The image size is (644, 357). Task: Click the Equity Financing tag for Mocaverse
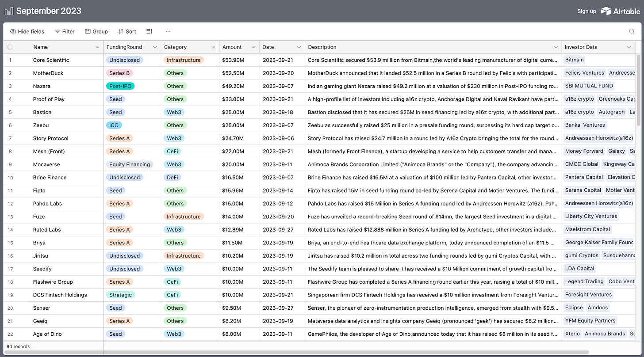(x=130, y=164)
